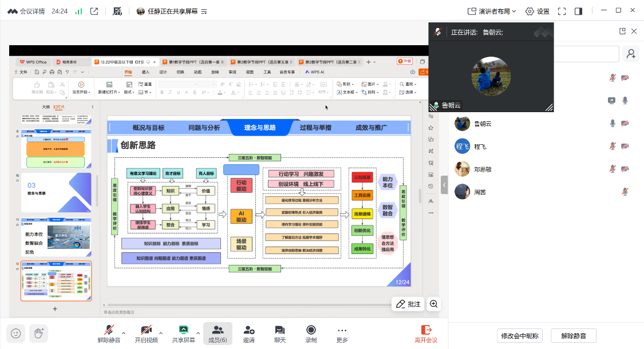The width and height of the screenshot is (644, 349).
Task: Click the network signal strength icon
Action: (78, 11)
